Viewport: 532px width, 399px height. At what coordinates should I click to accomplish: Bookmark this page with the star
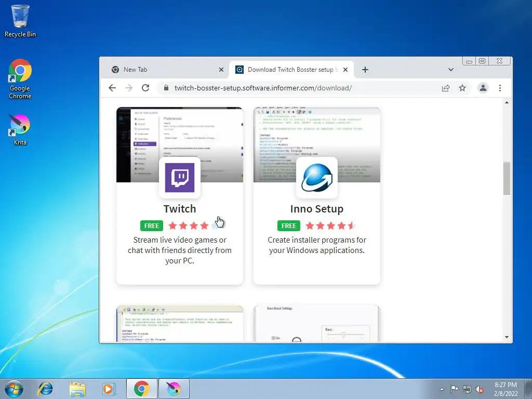point(462,88)
